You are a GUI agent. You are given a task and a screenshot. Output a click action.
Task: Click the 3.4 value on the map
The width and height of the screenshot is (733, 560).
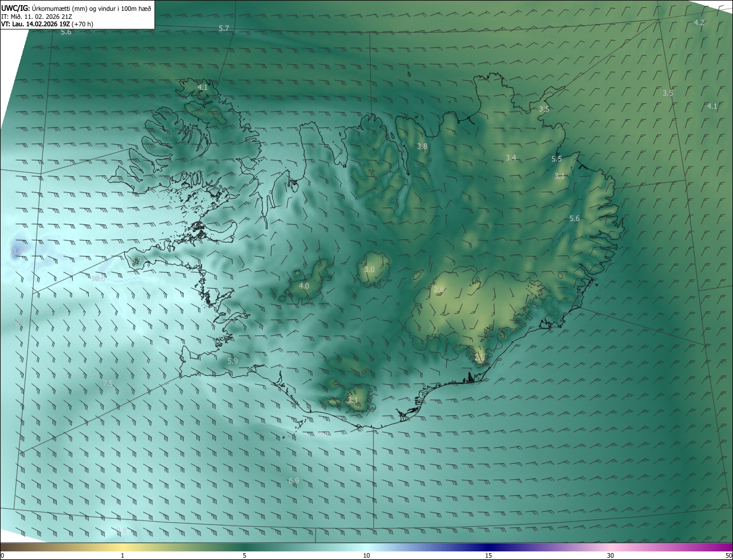click(511, 158)
